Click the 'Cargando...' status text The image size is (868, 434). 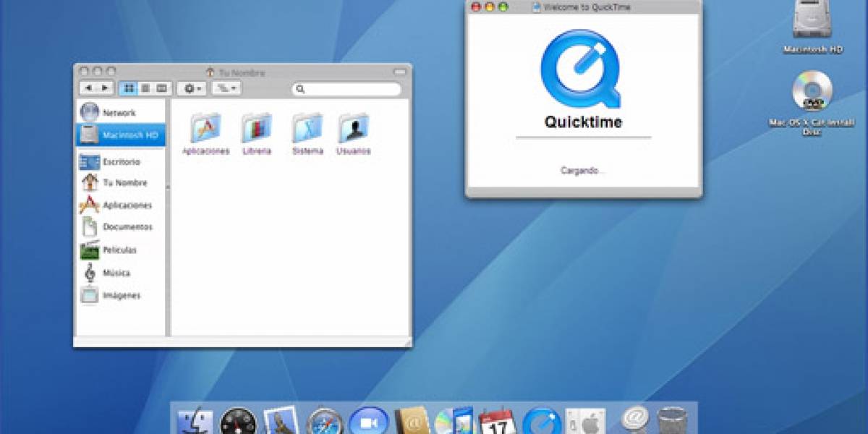[x=583, y=171]
